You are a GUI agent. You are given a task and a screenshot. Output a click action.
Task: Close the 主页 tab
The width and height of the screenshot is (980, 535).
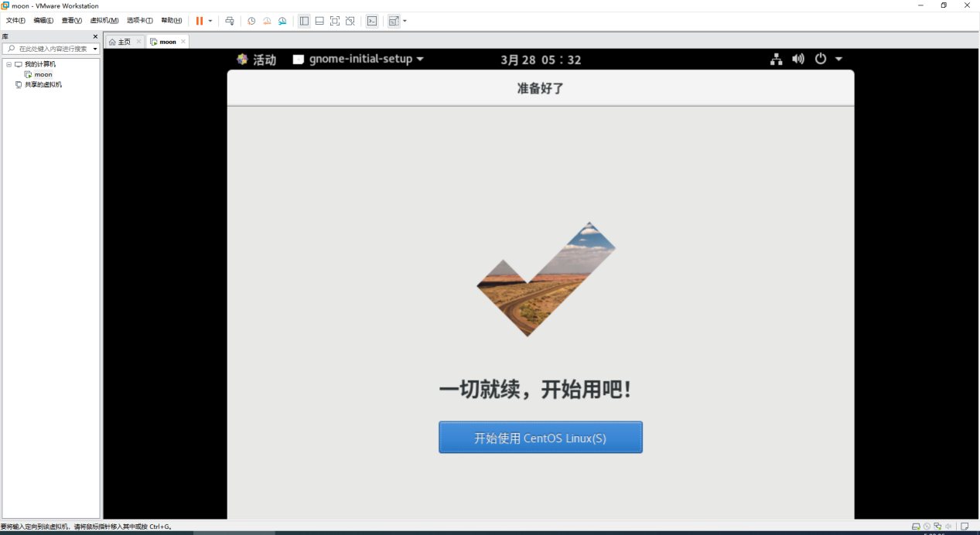point(138,42)
